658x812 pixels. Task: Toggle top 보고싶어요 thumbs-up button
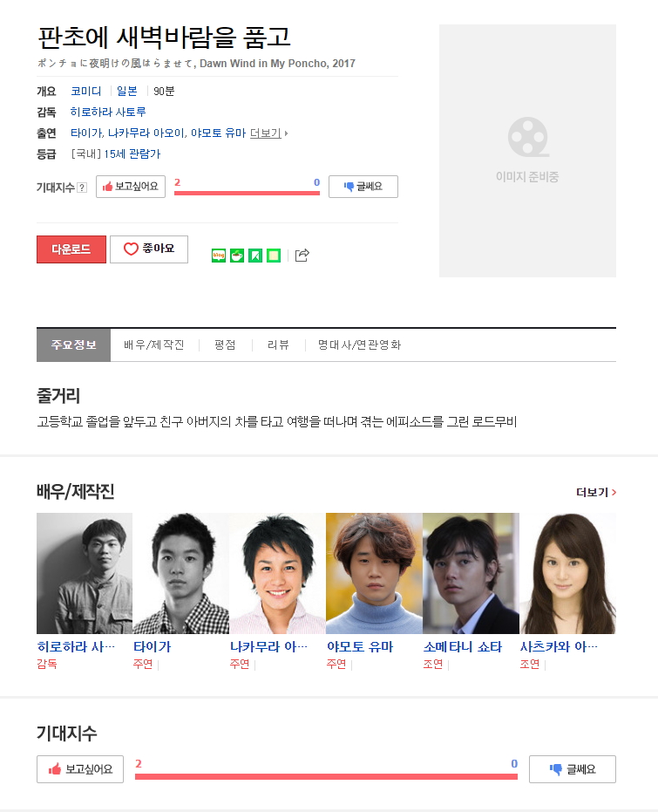[131, 187]
